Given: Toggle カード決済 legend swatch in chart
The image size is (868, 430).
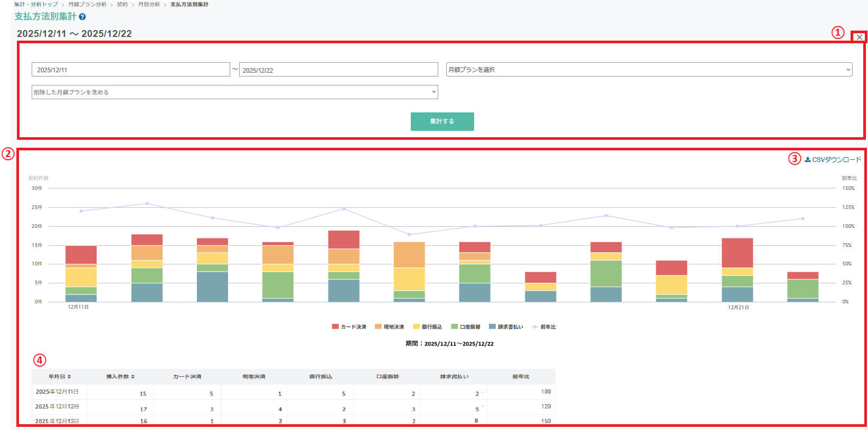Looking at the screenshot, I should pos(335,327).
